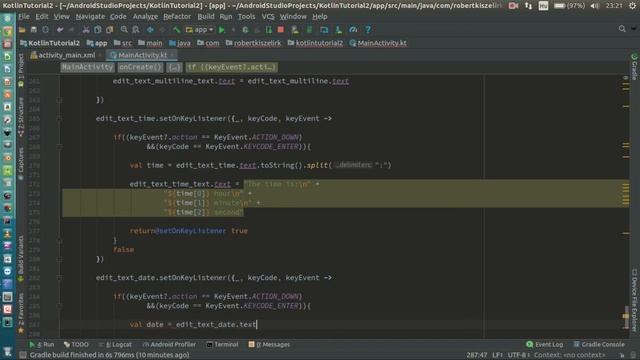Click the red Stop icon
The height and width of the screenshot is (360, 640).
[x=281, y=30]
